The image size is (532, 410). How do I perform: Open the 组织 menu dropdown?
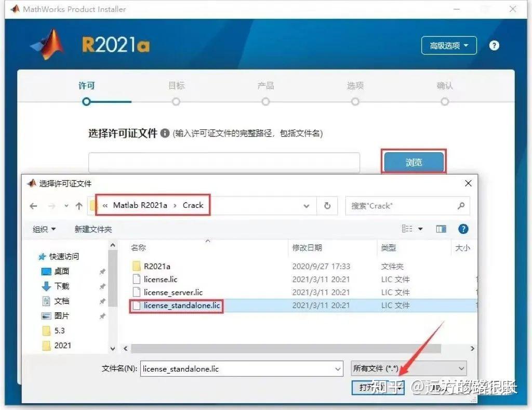(44, 229)
